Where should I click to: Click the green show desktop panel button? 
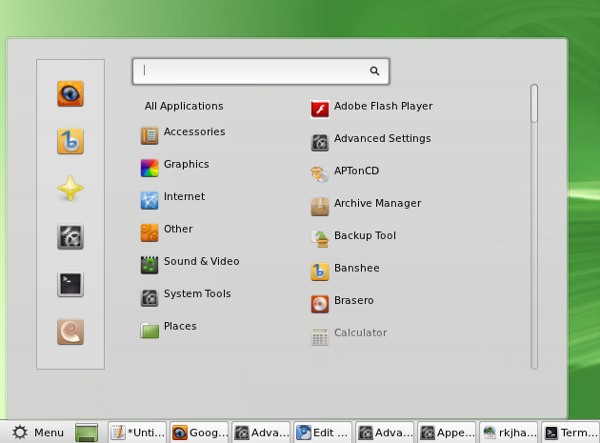(87, 432)
